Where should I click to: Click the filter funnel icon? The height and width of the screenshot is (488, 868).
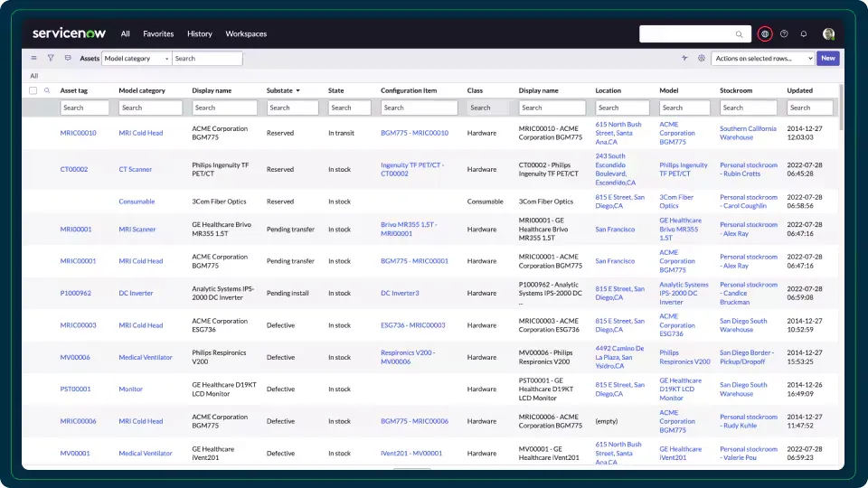[51, 58]
